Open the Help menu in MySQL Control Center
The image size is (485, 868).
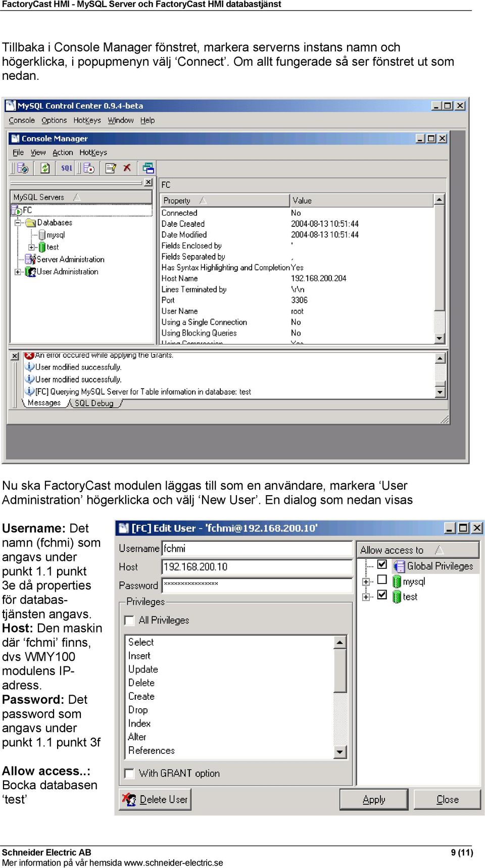coord(148,120)
